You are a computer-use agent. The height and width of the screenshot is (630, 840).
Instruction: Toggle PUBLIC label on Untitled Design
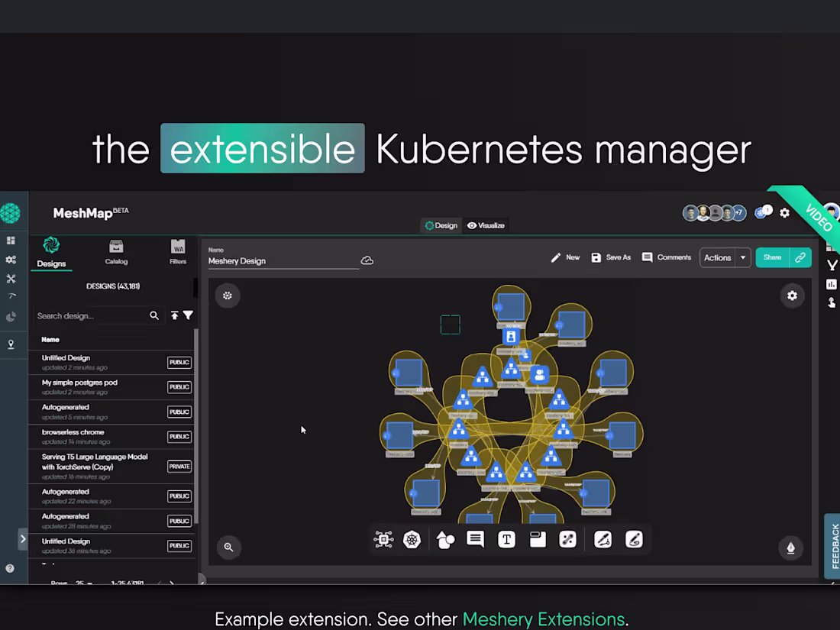tap(179, 362)
